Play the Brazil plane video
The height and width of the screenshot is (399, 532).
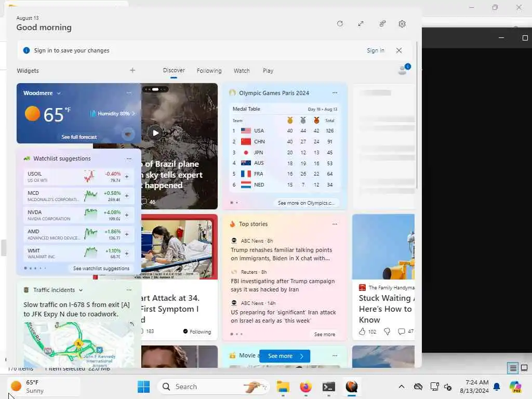pos(155,132)
